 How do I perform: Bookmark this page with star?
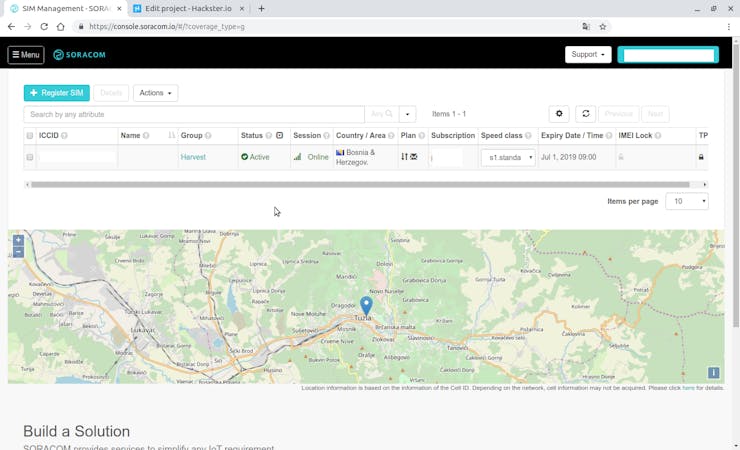coord(603,26)
